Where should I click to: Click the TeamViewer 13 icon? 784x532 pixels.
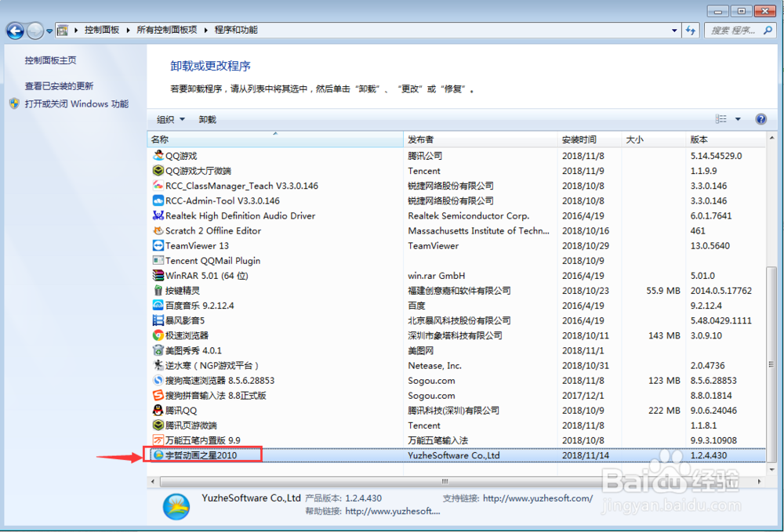point(158,245)
